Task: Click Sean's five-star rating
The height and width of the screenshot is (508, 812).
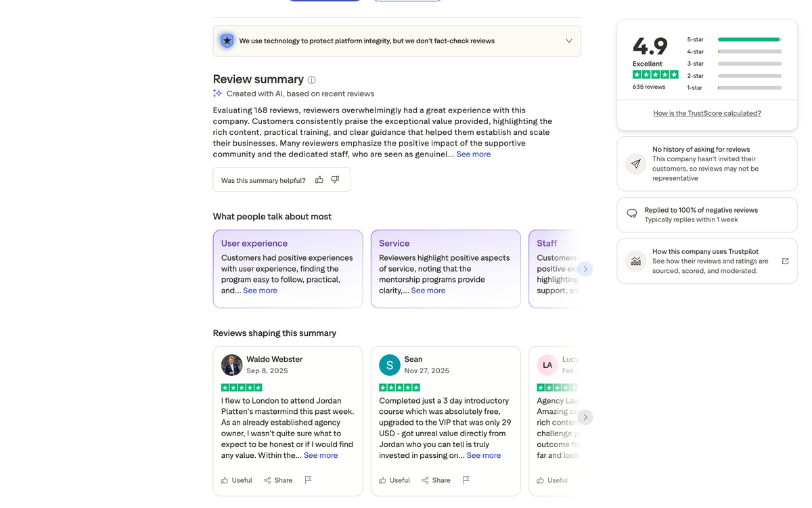Action: point(399,387)
